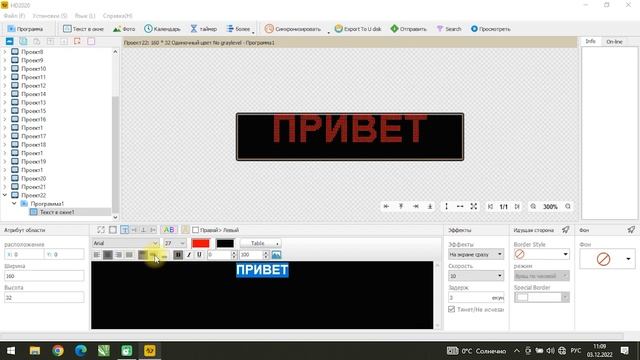Align area to left edge in preview
Image resolution: width=640 pixels, height=360 pixels.
click(x=386, y=207)
